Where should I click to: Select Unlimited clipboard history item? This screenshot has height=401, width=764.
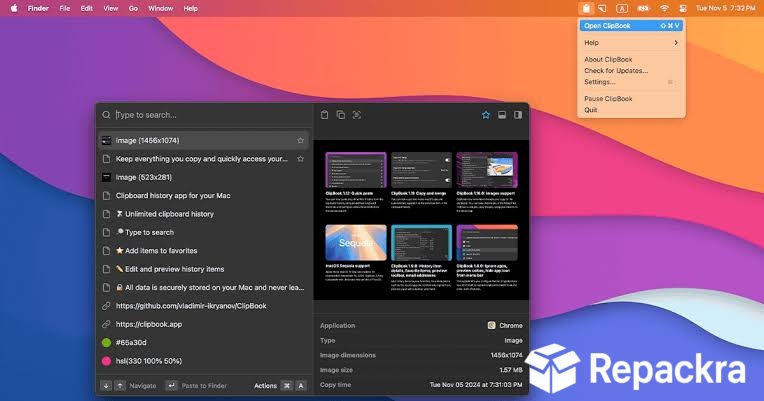click(204, 214)
